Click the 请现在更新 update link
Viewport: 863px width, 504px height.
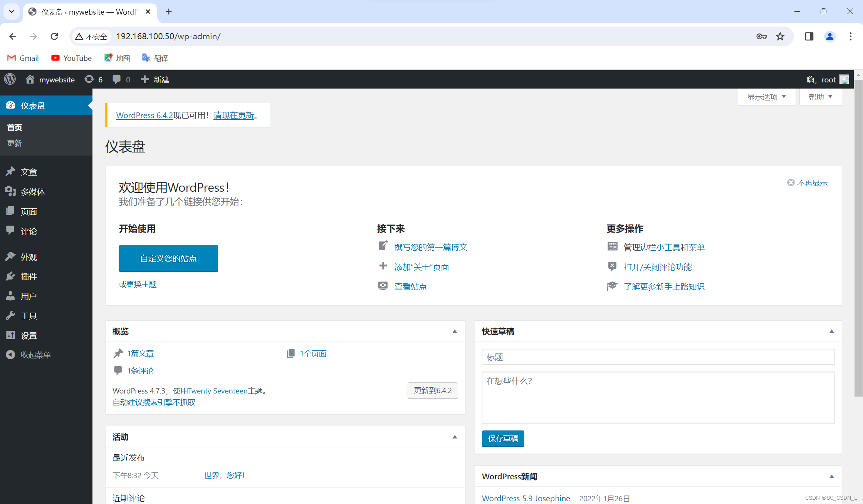pyautogui.click(x=233, y=115)
